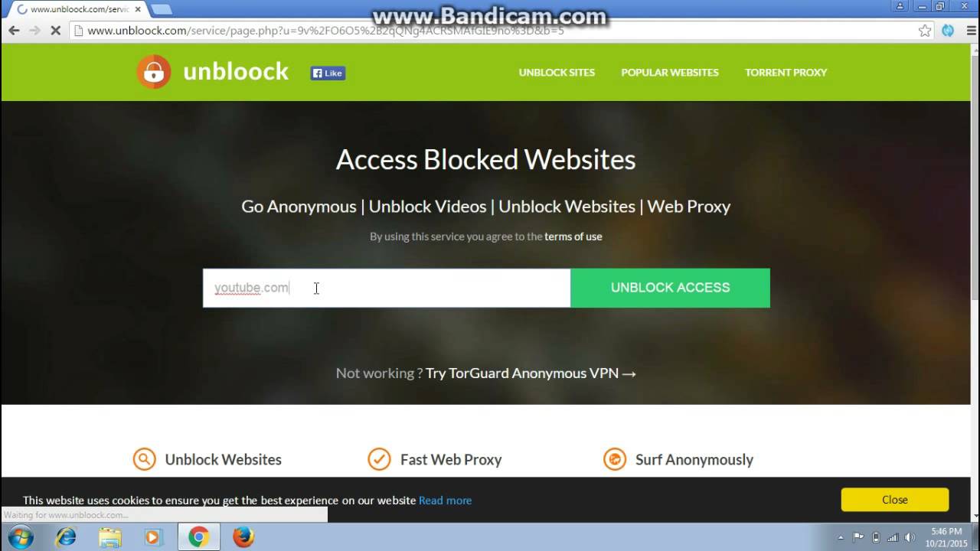Show hidden system tray icons arrow
Screen dimensions: 980x551
tap(841, 537)
